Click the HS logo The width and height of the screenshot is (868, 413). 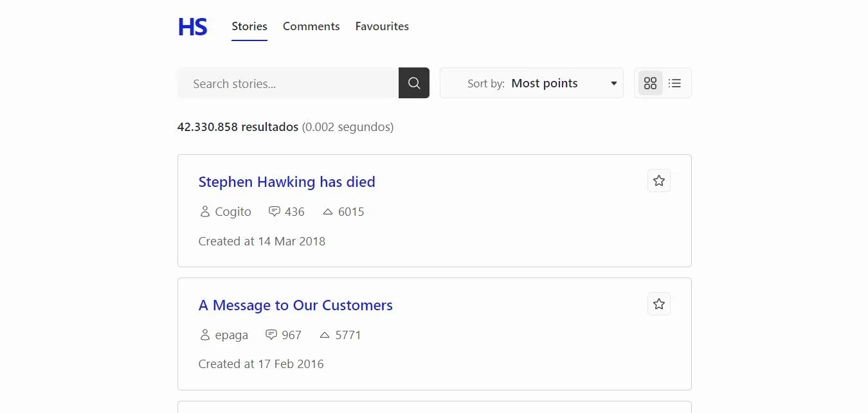tap(192, 27)
